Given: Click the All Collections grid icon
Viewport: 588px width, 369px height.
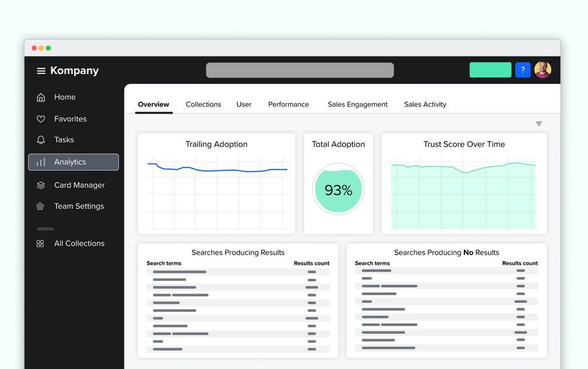Looking at the screenshot, I should click(x=40, y=244).
